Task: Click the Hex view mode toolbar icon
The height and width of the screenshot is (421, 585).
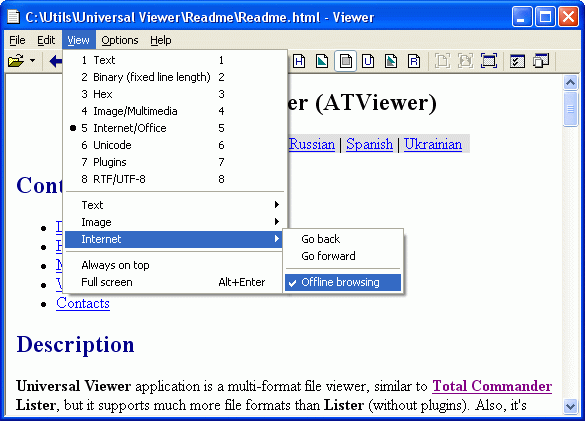Action: click(299, 61)
